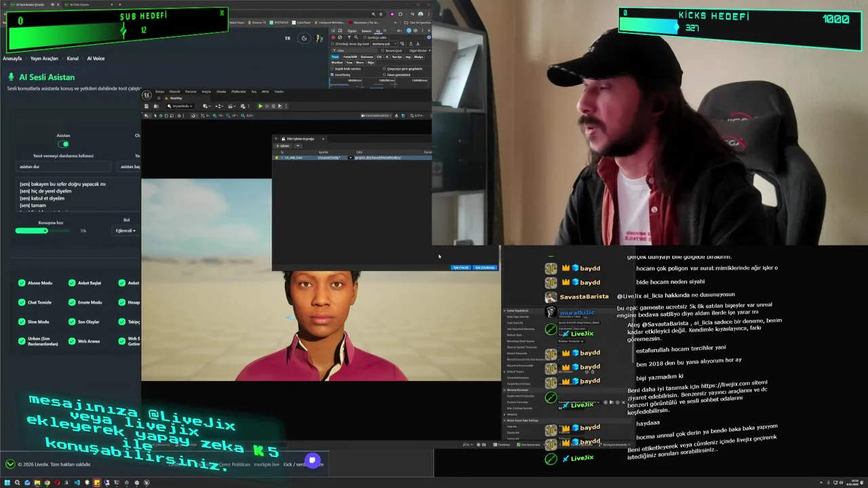The height and width of the screenshot is (488, 868).
Task: Select the Fetch/XHR filter in DevTools
Action: coord(351,57)
